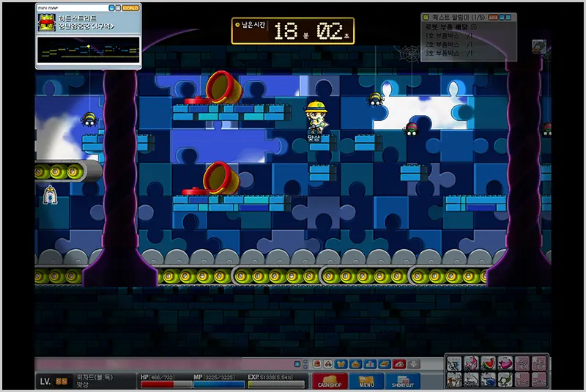
Task: Click the red sneaker quick icon
Action: click(398, 364)
